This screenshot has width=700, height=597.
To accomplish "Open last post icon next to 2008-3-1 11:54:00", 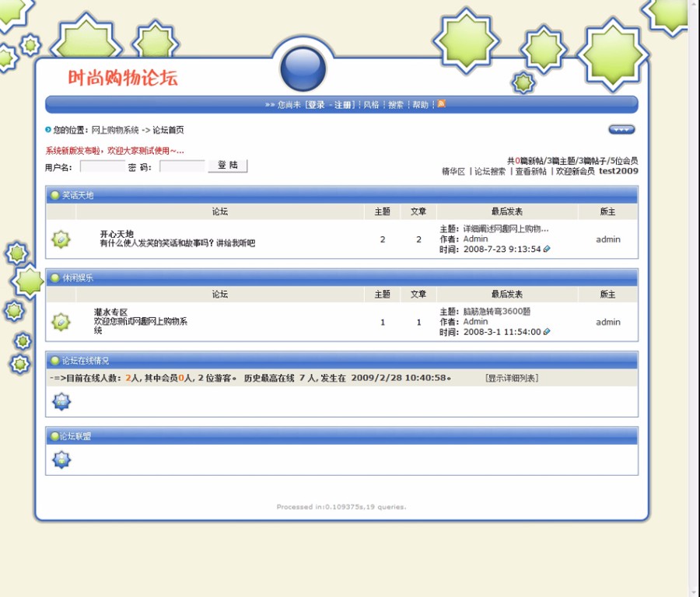I will 547,331.
